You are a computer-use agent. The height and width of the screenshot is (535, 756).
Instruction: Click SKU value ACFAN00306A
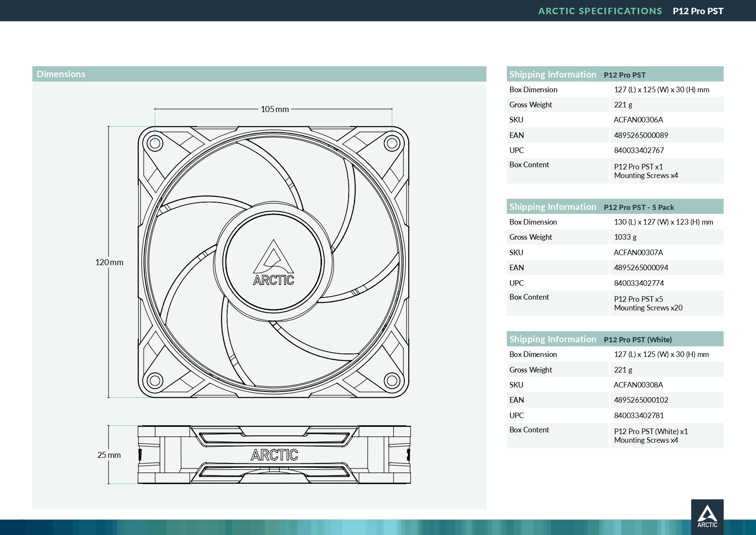[638, 120]
